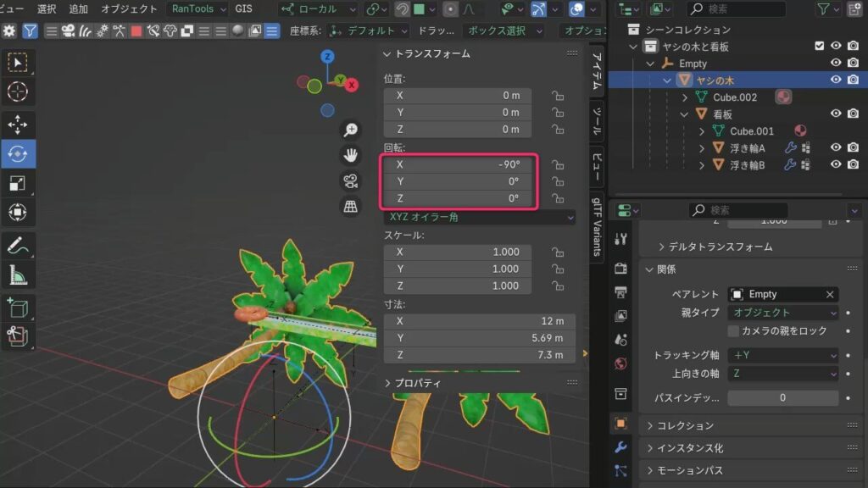
Task: Switch perspective/orthographic grid icon
Action: tap(350, 207)
